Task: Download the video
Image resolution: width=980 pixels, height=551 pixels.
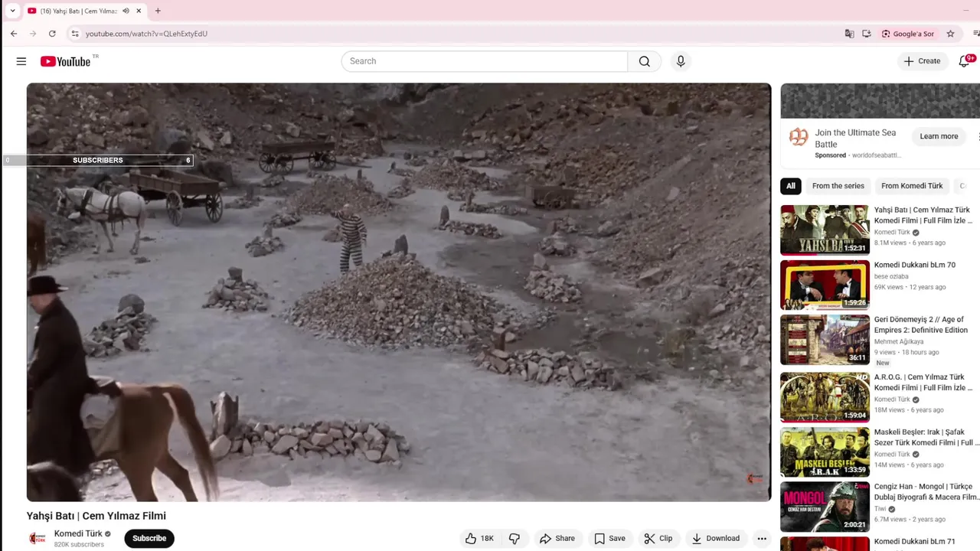Action: click(716, 539)
